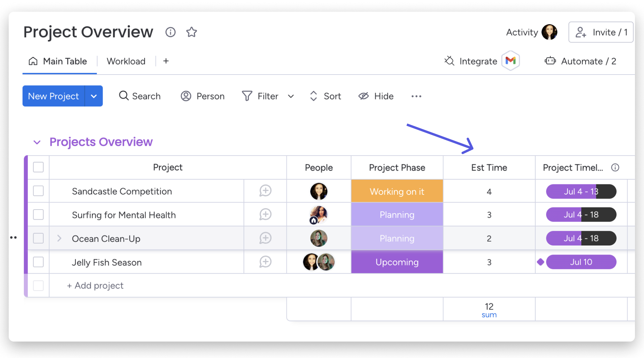Switch to the Workload tab
This screenshot has width=644, height=358.
pos(126,61)
